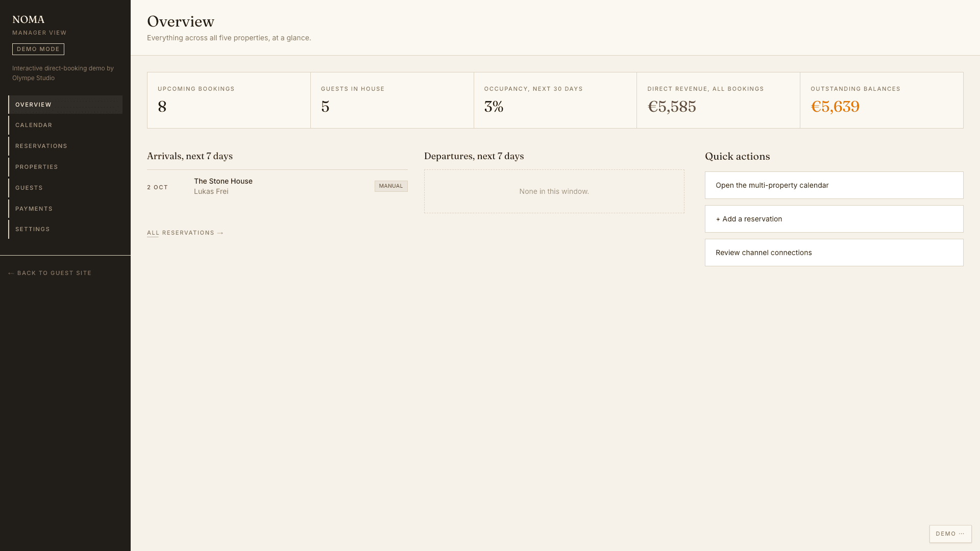
Task: Click the Arrivals, next 7 days heading
Action: click(x=190, y=156)
